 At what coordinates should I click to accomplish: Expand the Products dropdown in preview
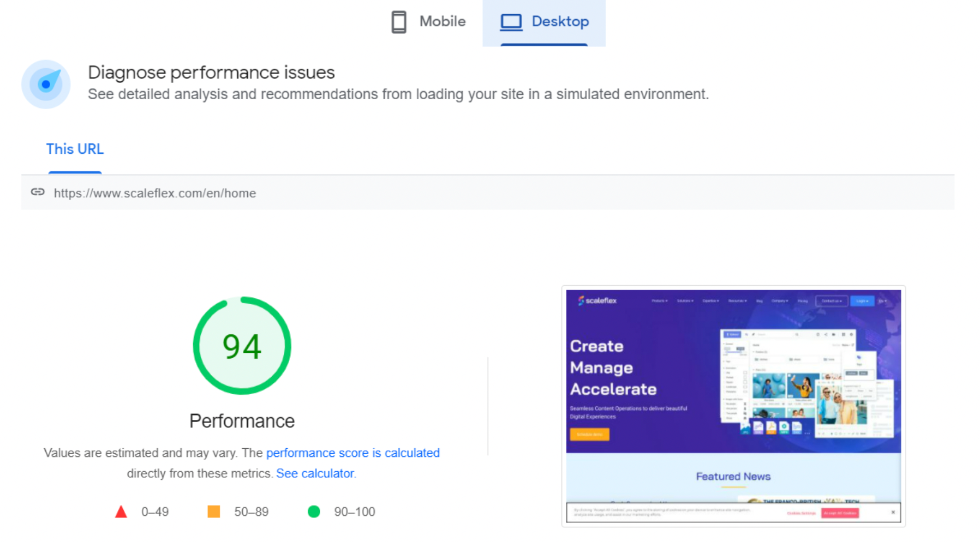click(659, 301)
